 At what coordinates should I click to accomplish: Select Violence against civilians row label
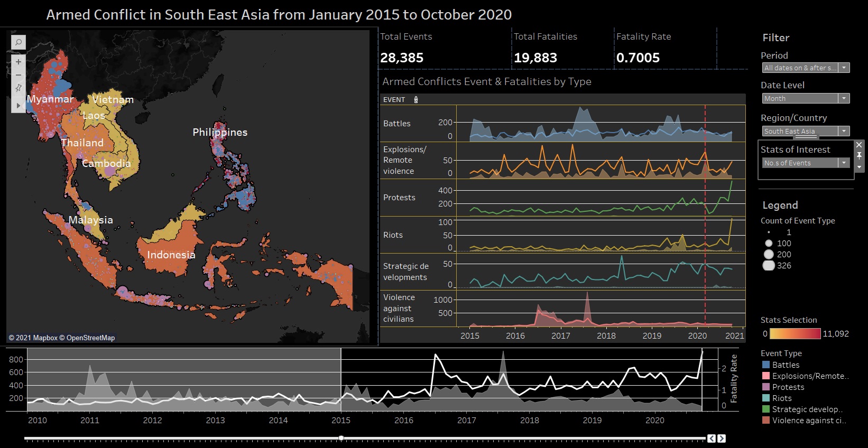[x=399, y=308]
